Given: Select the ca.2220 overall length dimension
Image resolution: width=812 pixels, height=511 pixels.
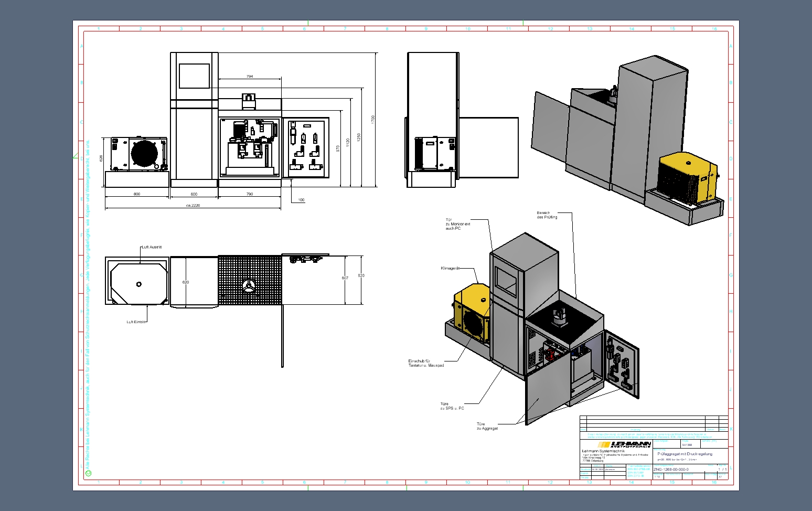Looking at the screenshot, I should (193, 206).
